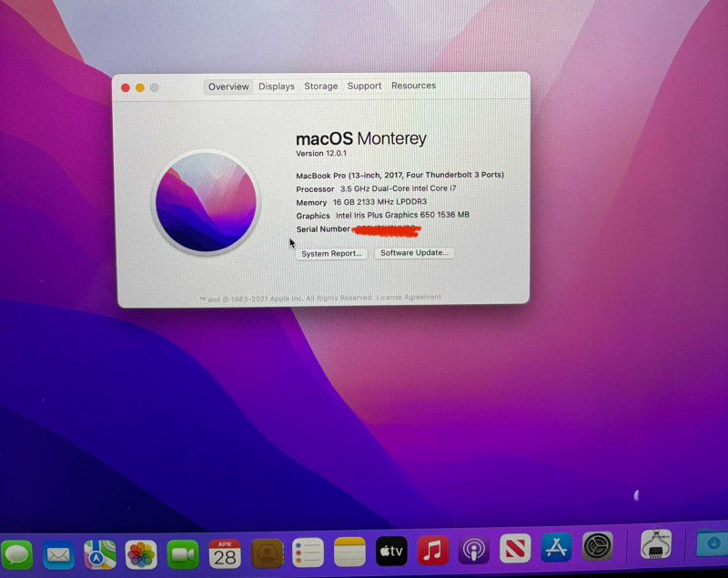Minimize the About This Mac window
The width and height of the screenshot is (728, 578).
(x=140, y=87)
